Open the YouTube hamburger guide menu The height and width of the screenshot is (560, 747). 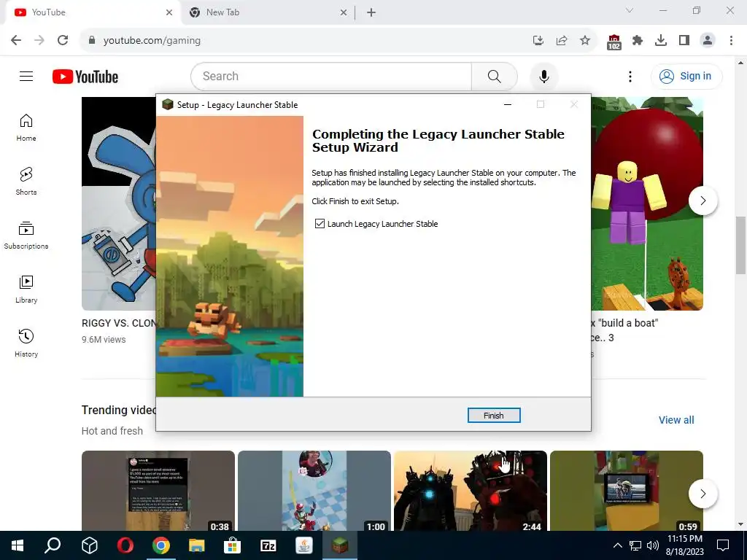pyautogui.click(x=26, y=76)
